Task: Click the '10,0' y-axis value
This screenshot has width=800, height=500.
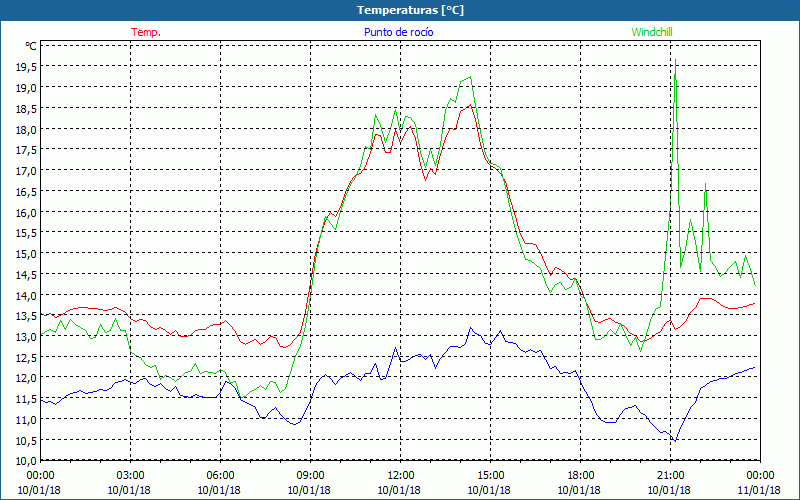Action: [27, 461]
